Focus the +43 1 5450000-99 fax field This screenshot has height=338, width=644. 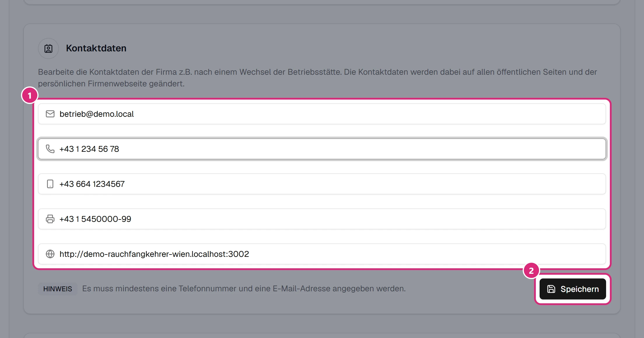(x=322, y=219)
